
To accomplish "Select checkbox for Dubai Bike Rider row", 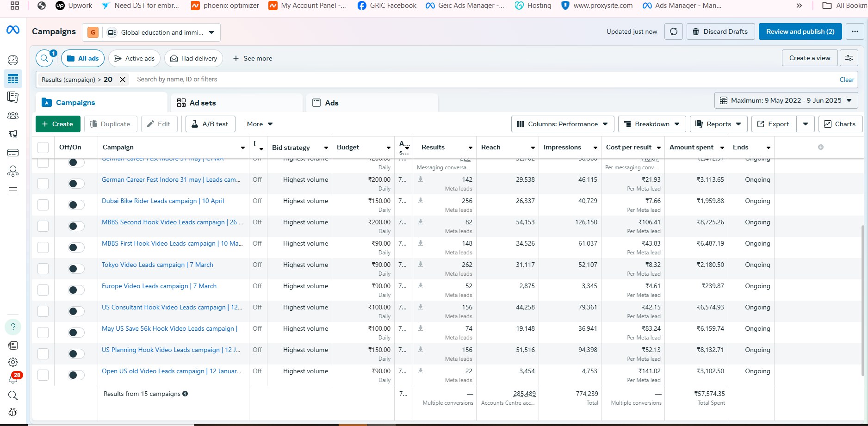I will [43, 205].
